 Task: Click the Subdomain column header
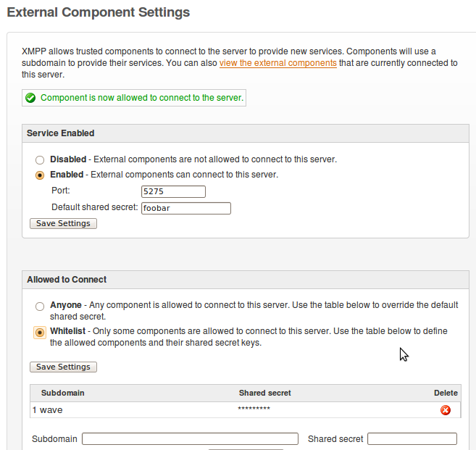(x=62, y=393)
